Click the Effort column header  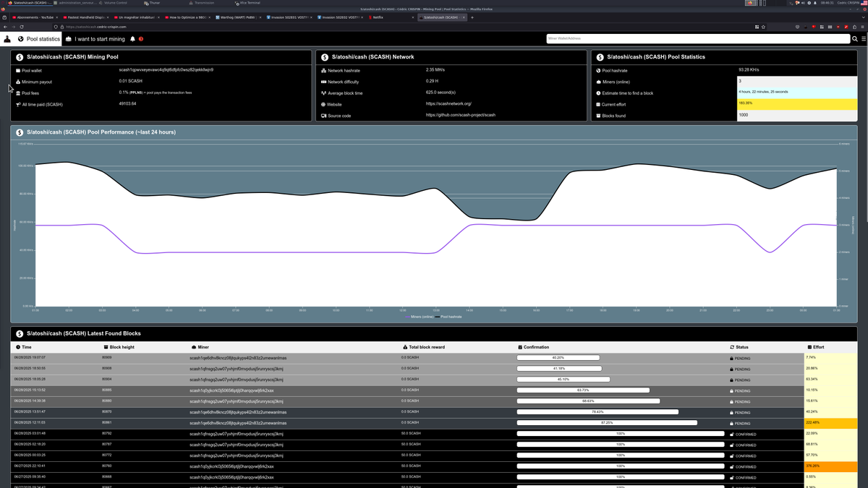[816, 347]
